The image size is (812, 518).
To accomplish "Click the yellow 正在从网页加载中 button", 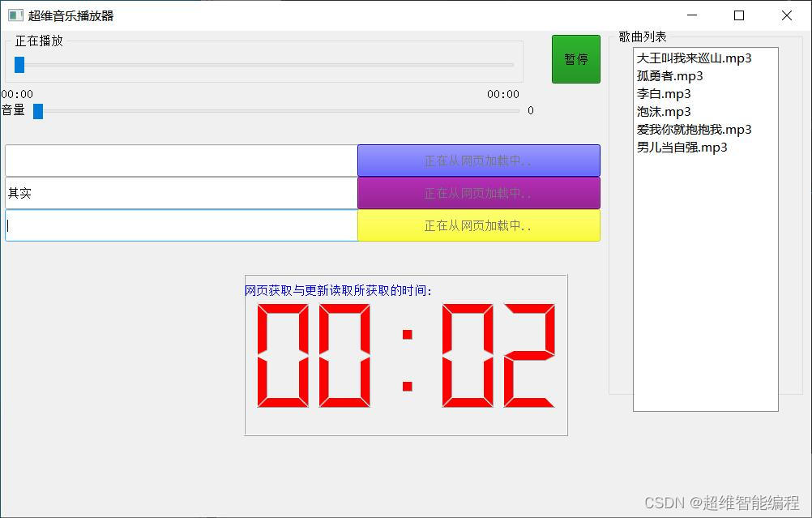I will 478,225.
